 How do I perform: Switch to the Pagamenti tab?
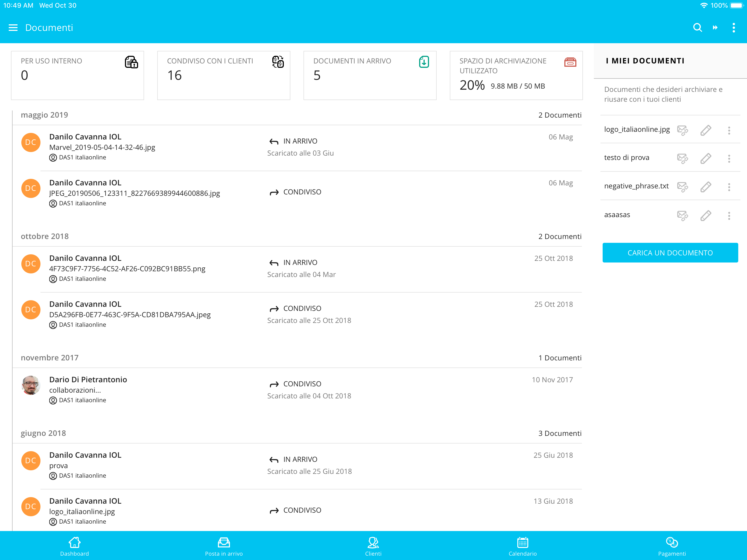(x=672, y=547)
